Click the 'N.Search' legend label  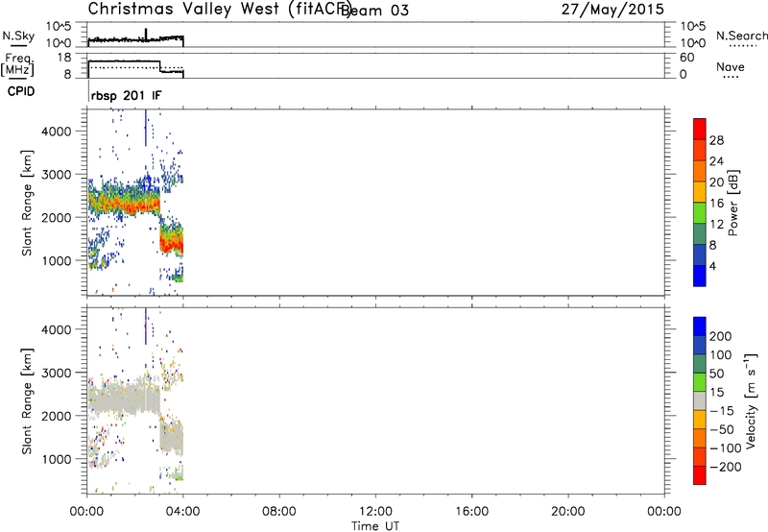coord(741,36)
